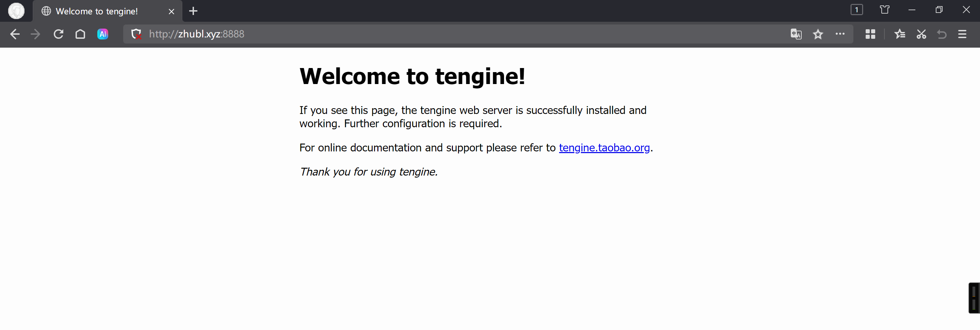Open the extensions grid icon
Viewport: 980px width, 330px height.
pos(870,34)
